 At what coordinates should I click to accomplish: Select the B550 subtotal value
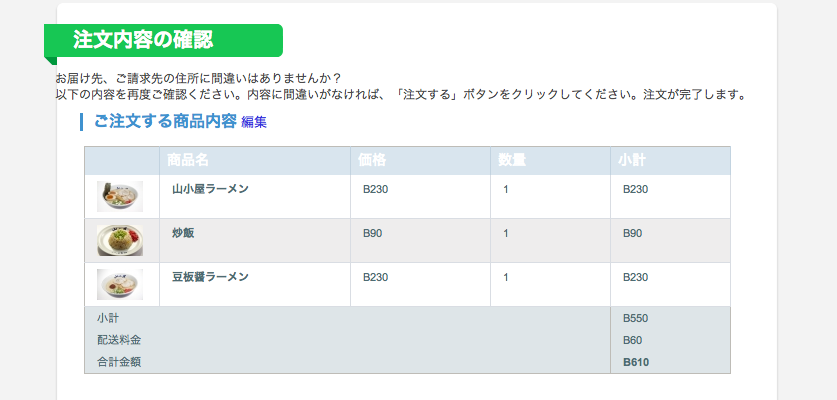(635, 318)
